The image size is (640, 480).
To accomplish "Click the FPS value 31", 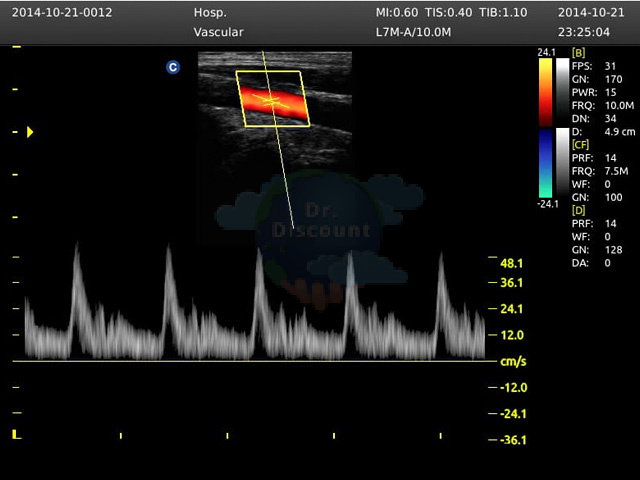I will point(610,66).
